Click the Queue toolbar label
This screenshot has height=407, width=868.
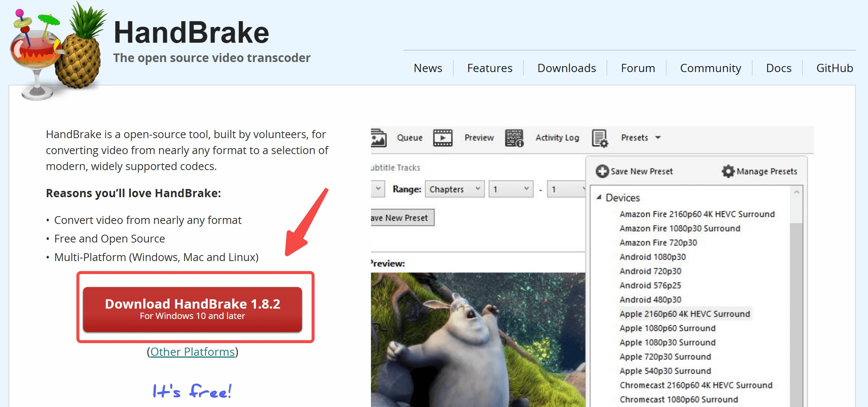tap(410, 138)
